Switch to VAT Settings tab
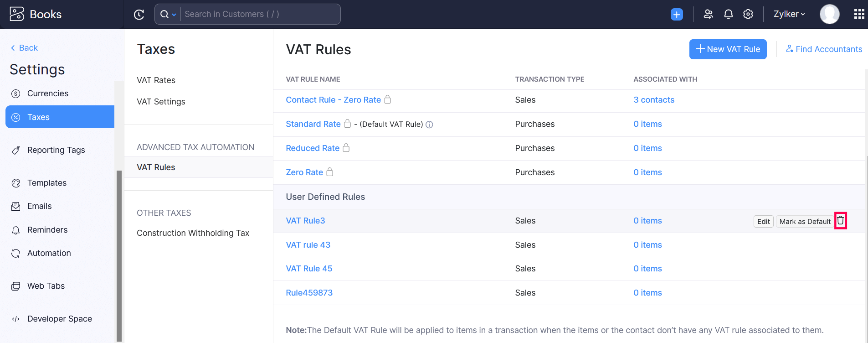The image size is (868, 343). click(161, 101)
